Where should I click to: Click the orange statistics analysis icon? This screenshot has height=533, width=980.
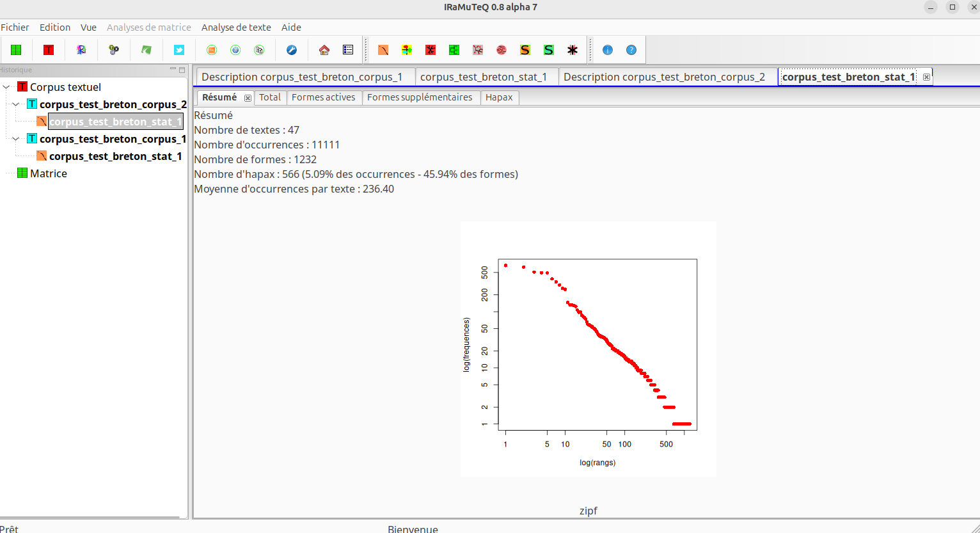click(x=383, y=50)
